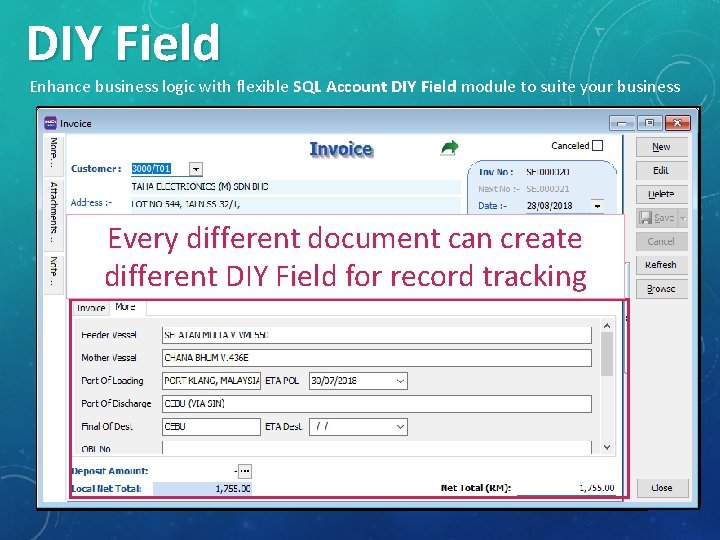This screenshot has height=540, width=720.
Task: Click the Close button
Action: coord(662,488)
